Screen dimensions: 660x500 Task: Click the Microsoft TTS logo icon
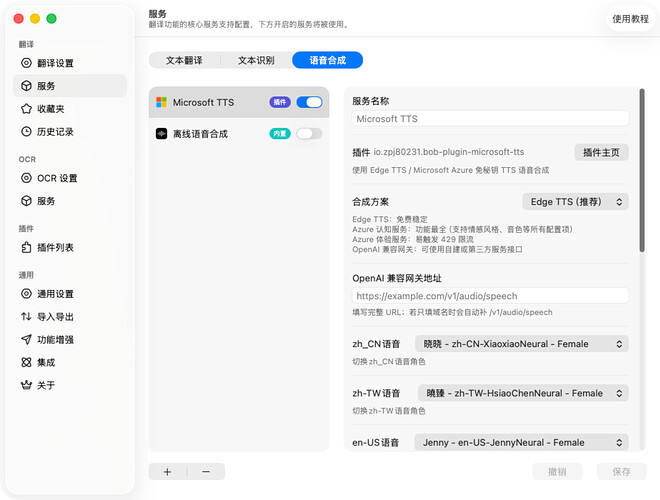[162, 102]
